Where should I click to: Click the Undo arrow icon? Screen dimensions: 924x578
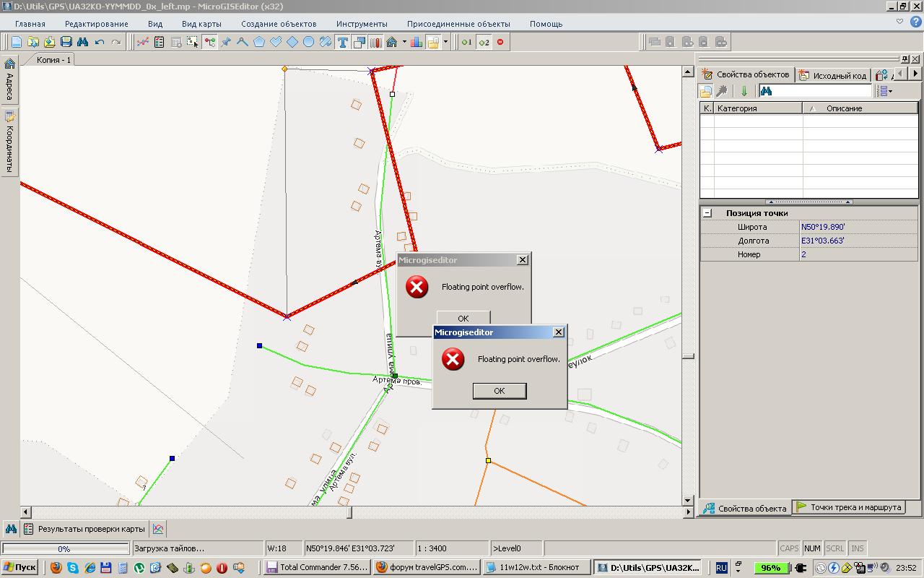click(x=100, y=42)
